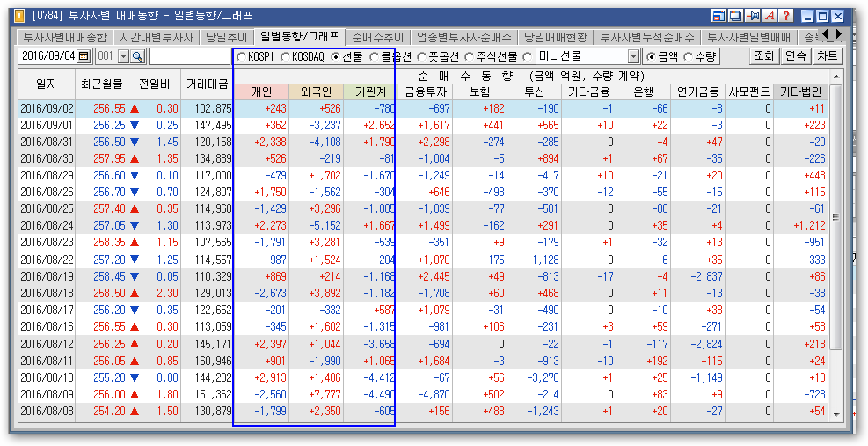Open help with the red question mark icon
Screen dimensions: 868x446
(x=786, y=16)
